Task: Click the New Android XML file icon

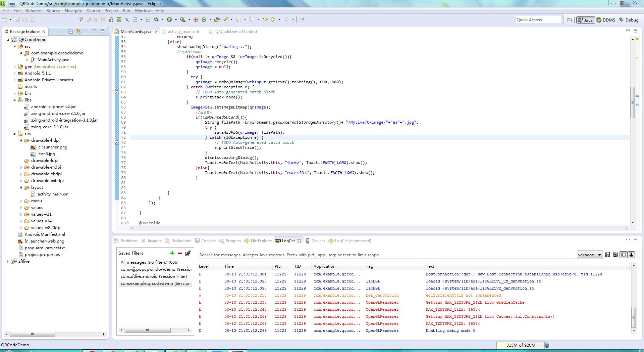Action: click(148, 19)
